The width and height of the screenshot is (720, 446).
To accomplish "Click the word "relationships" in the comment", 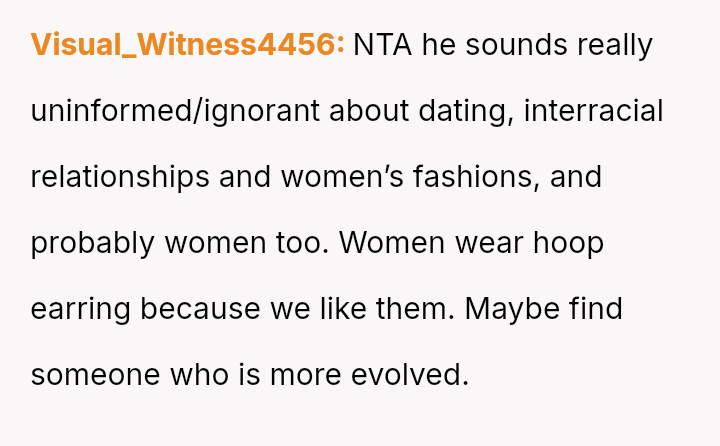I will pyautogui.click(x=120, y=177).
